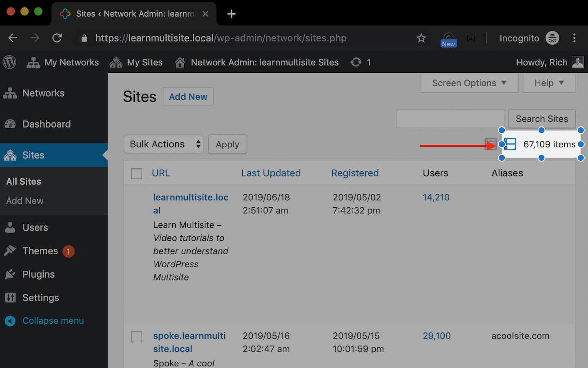Image resolution: width=588 pixels, height=368 pixels.
Task: Select All Sites in the sidebar menu
Action: point(23,181)
